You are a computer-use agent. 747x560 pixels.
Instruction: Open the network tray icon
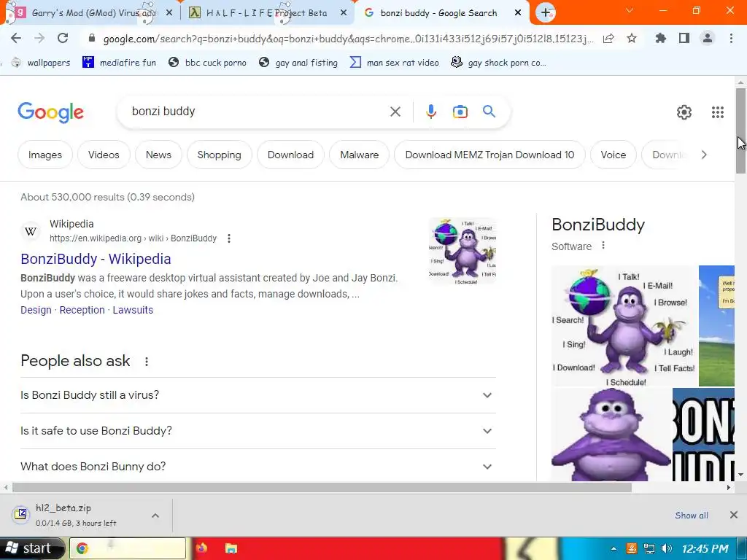coord(649,548)
